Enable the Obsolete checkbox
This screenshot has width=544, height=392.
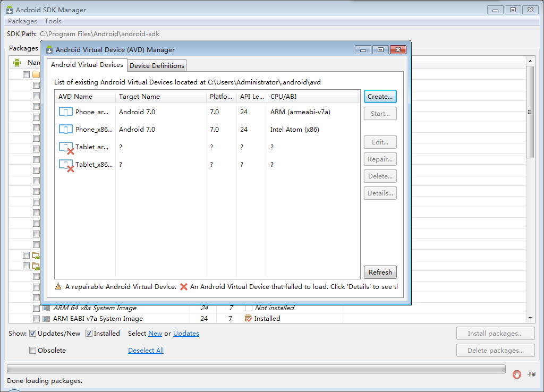(x=32, y=351)
